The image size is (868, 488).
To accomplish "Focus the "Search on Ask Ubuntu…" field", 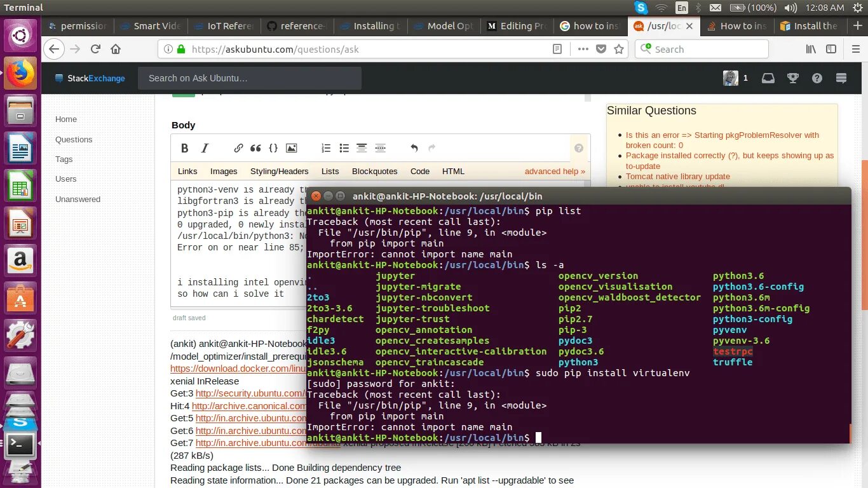I will (250, 78).
